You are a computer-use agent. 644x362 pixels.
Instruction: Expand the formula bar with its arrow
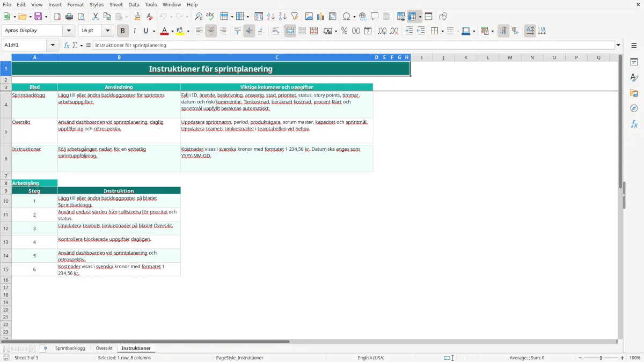click(618, 45)
